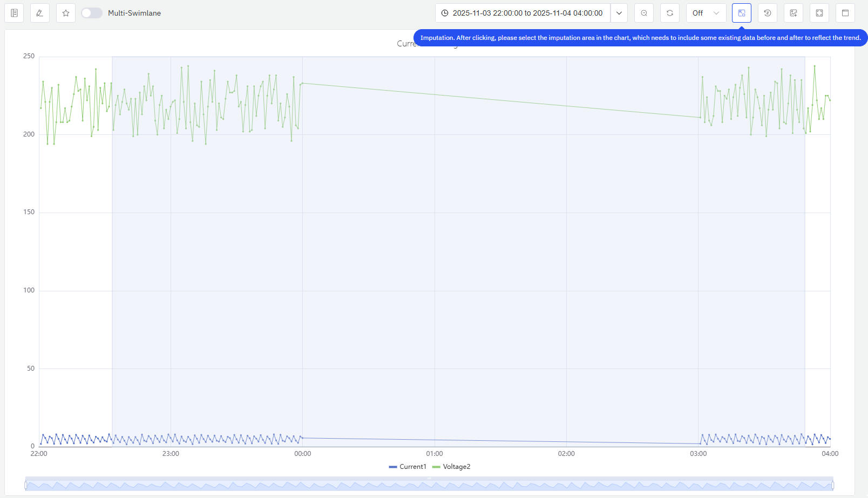Click the date range input field
868x498 pixels.
527,13
